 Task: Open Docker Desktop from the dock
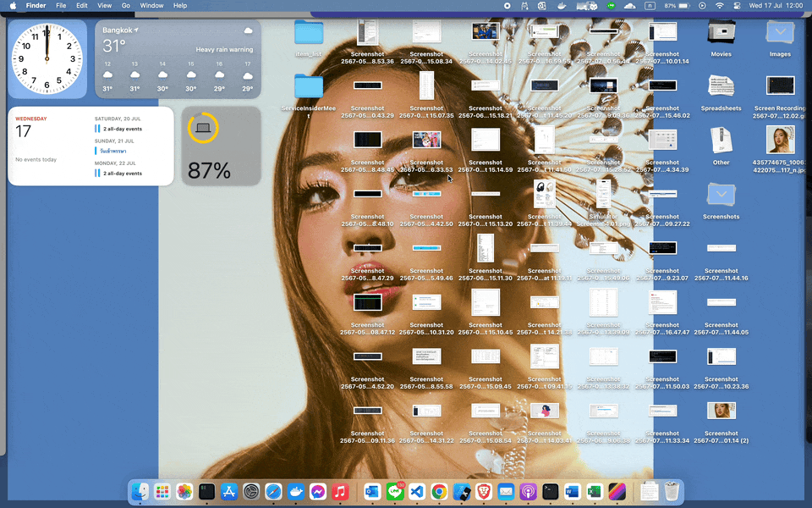(295, 491)
